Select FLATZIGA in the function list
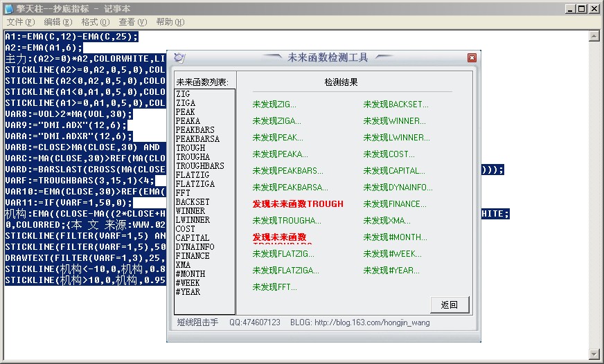The height and width of the screenshot is (364, 604). coord(195,184)
